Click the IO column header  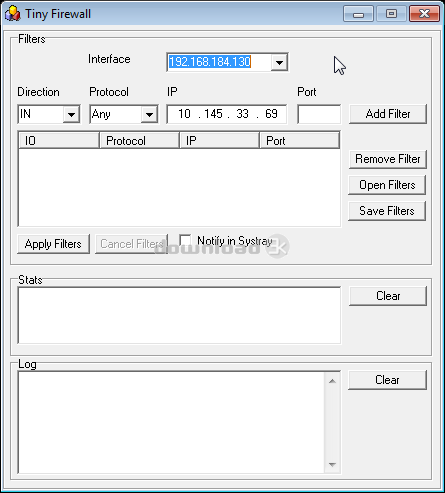point(59,140)
